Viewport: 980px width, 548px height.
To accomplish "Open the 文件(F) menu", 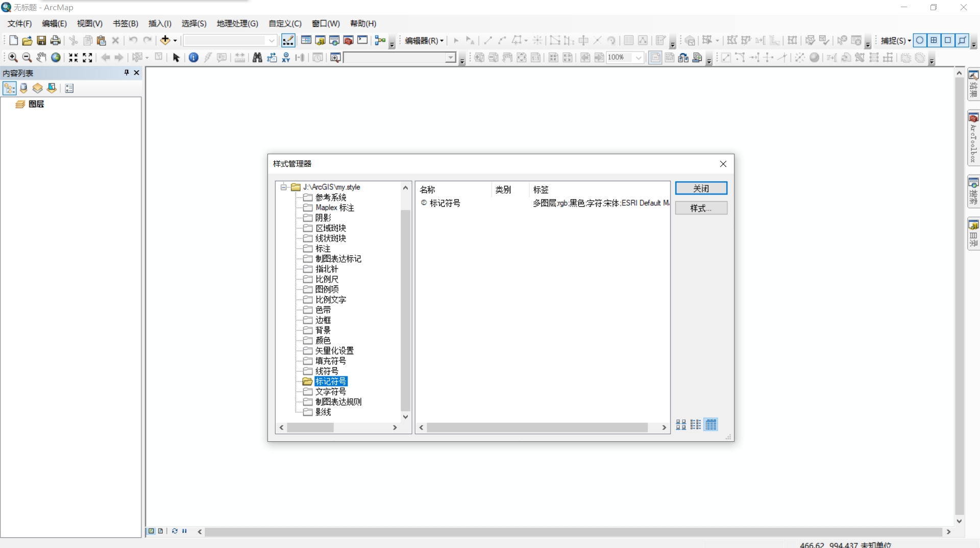I will point(19,23).
